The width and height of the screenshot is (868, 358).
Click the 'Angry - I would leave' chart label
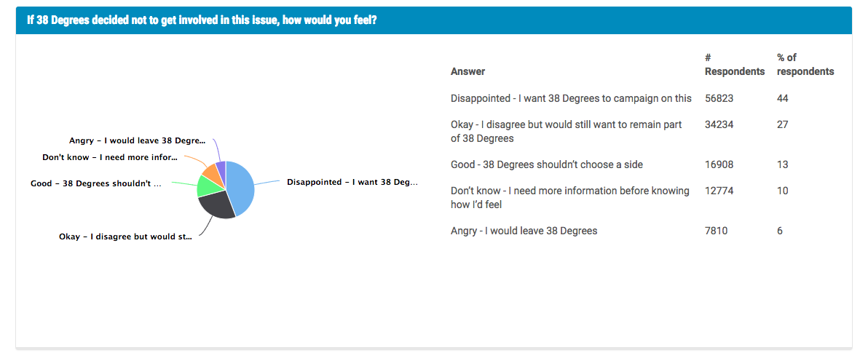(137, 141)
